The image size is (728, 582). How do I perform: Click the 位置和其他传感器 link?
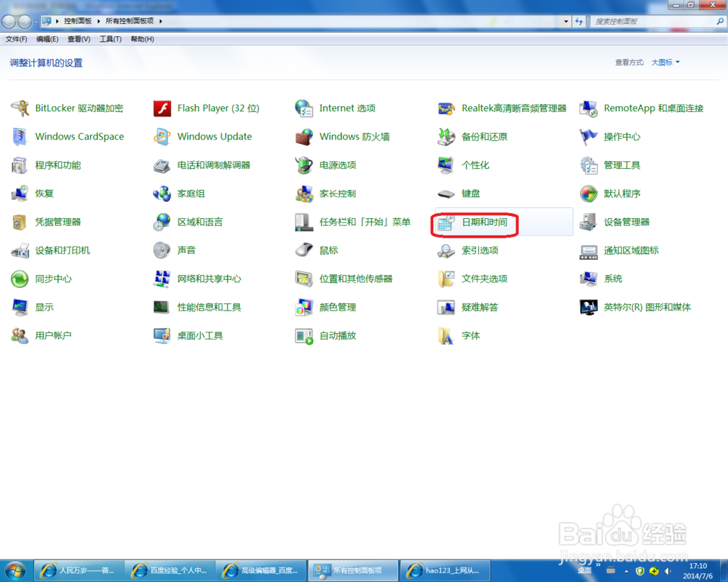coord(356,279)
